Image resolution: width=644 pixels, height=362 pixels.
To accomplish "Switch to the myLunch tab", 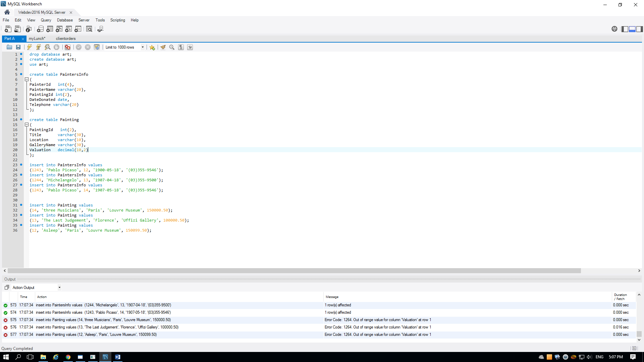I will (x=37, y=39).
